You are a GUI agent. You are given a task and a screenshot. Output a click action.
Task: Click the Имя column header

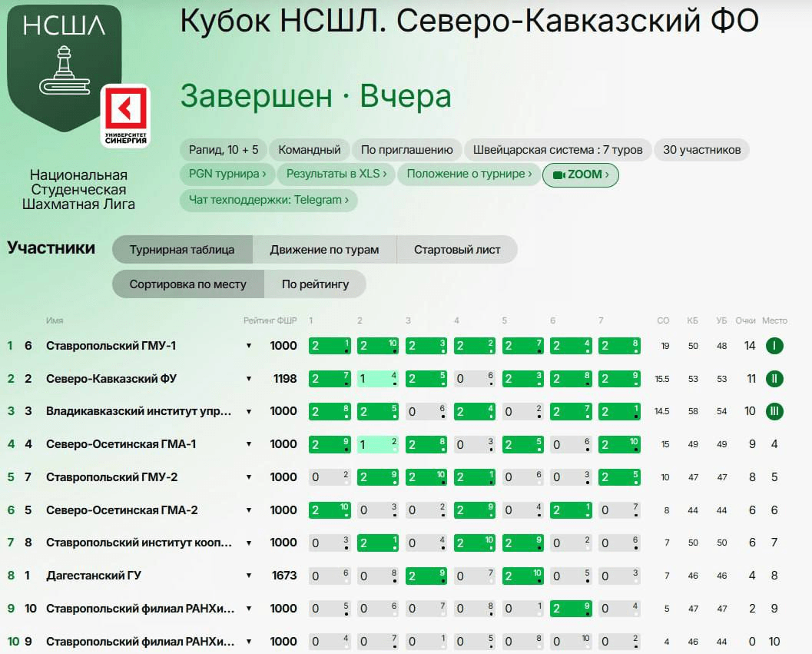pos(55,320)
